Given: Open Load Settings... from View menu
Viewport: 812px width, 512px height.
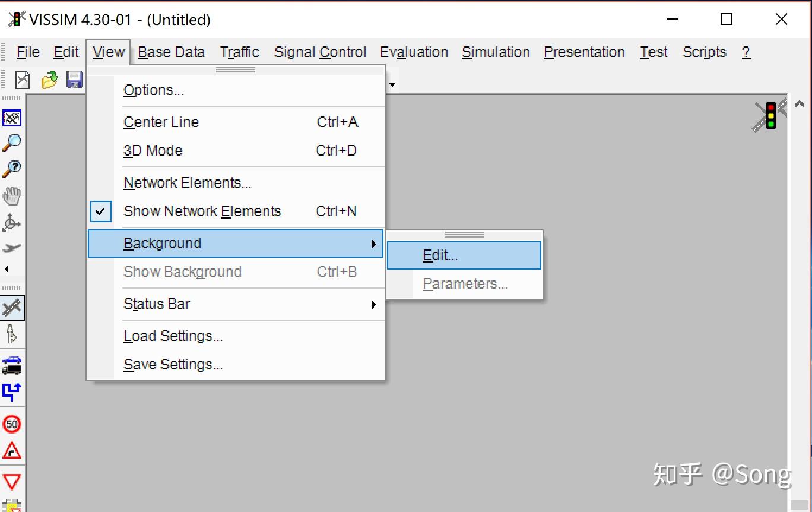Looking at the screenshot, I should click(x=173, y=336).
